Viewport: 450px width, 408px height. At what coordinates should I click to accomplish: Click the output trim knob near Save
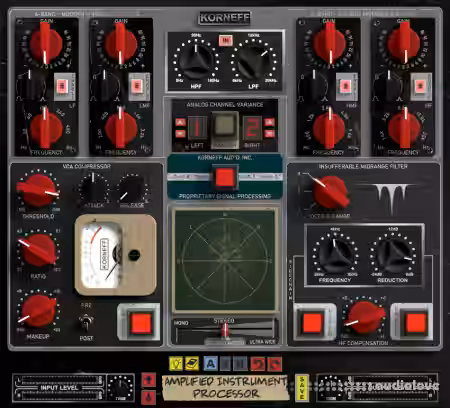pos(331,388)
